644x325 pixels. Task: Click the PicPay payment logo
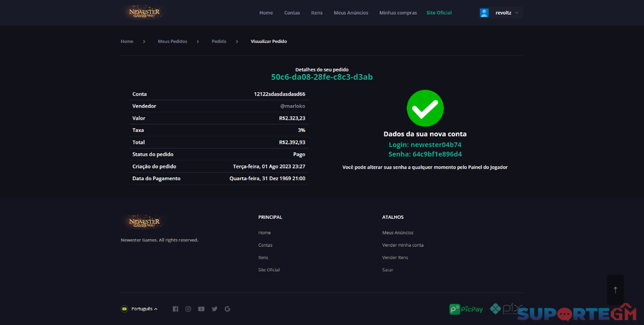(x=466, y=309)
